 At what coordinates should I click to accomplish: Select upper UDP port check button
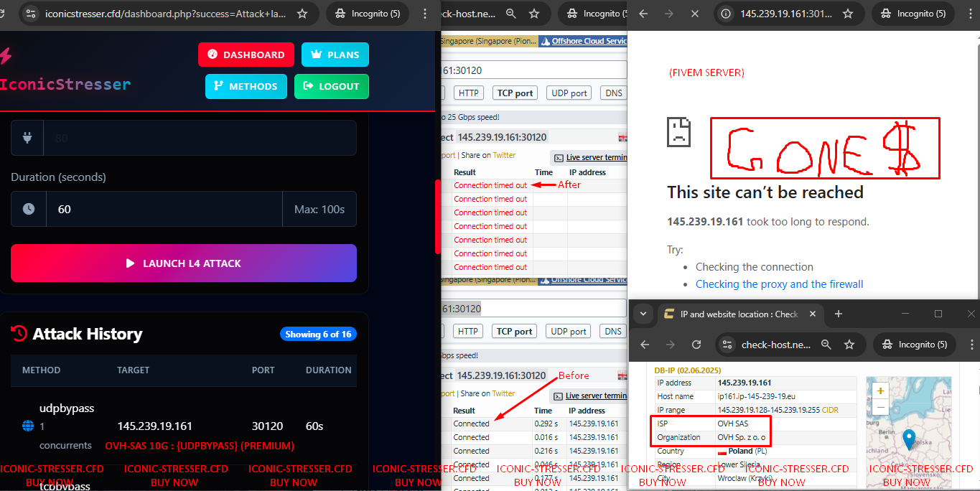pos(570,93)
